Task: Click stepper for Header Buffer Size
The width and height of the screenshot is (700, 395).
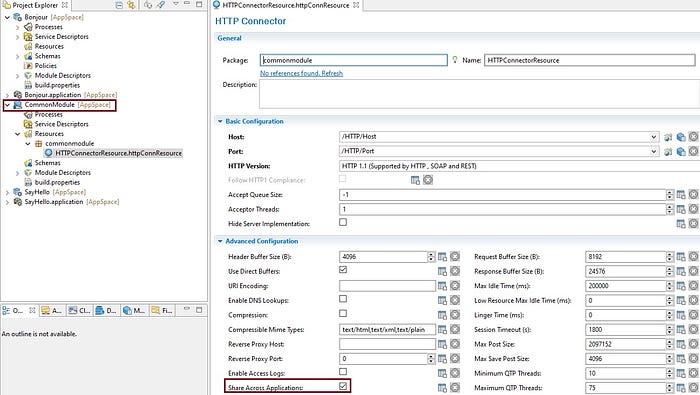Action: click(431, 257)
